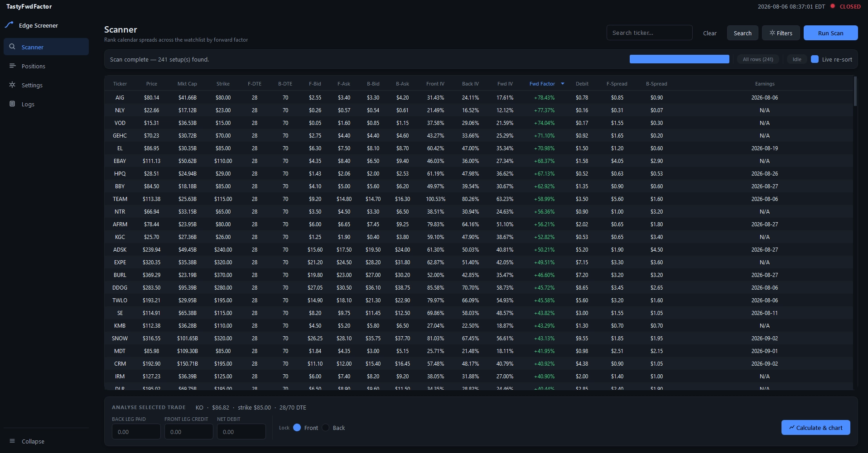Screen dimensions: 868x453
Task: Sort by the B-DTE column header
Action: (285, 84)
